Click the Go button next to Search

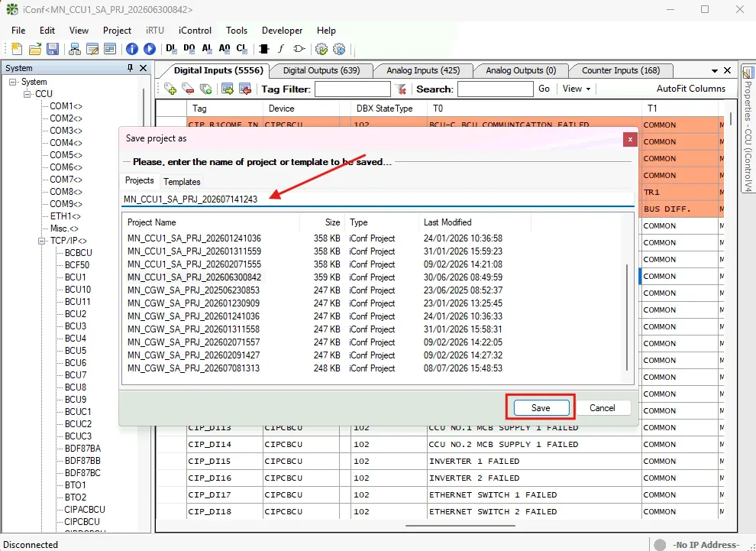click(x=544, y=89)
